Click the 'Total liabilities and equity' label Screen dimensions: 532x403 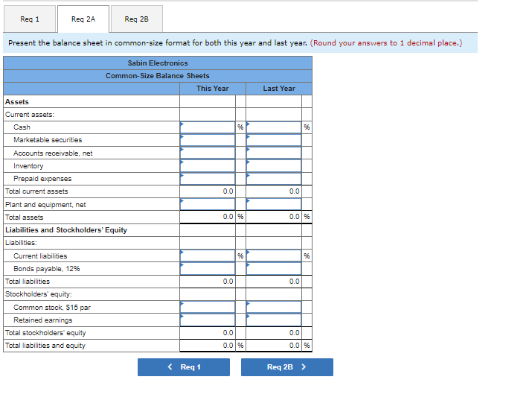(x=45, y=346)
